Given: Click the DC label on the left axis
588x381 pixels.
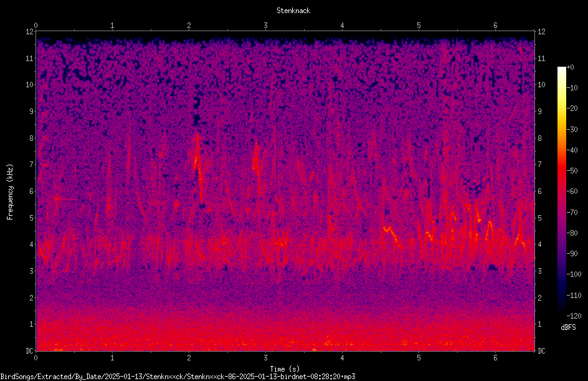Looking at the screenshot, I should click(29, 351).
